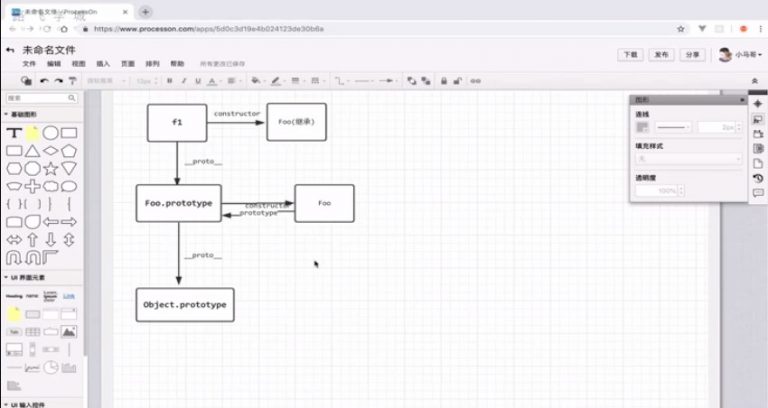Open the comments bubble icon in right sidebar
The image size is (768, 408).
tap(757, 193)
